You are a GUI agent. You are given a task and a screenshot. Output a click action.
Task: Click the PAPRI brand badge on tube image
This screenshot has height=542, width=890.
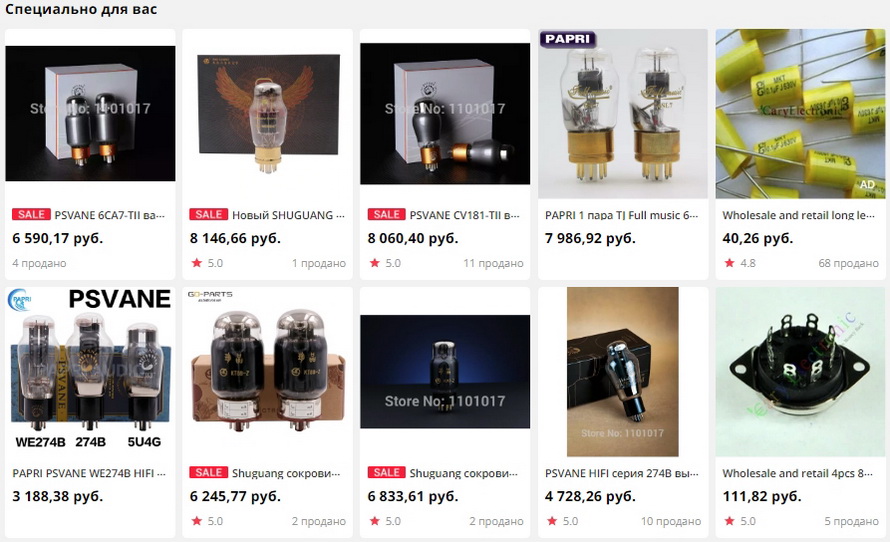click(567, 39)
